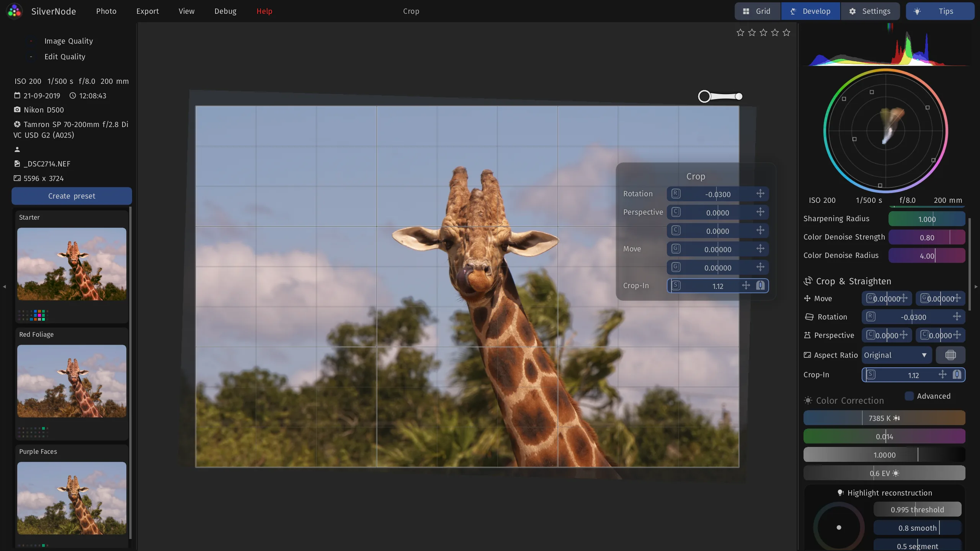The height and width of the screenshot is (551, 980).
Task: Click the move-arrows icon in the second Crop popup Perspective field
Action: 760,230
